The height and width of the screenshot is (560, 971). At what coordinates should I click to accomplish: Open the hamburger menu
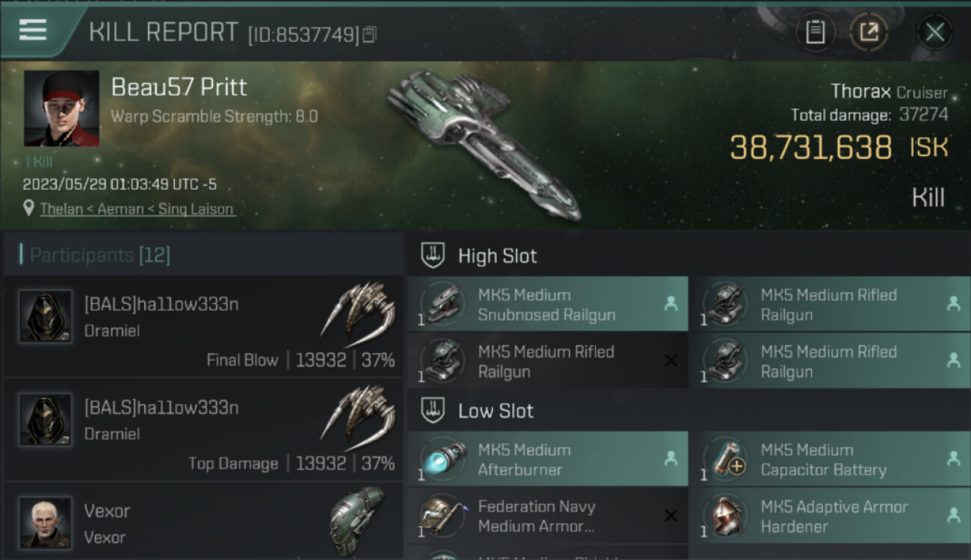(x=34, y=31)
